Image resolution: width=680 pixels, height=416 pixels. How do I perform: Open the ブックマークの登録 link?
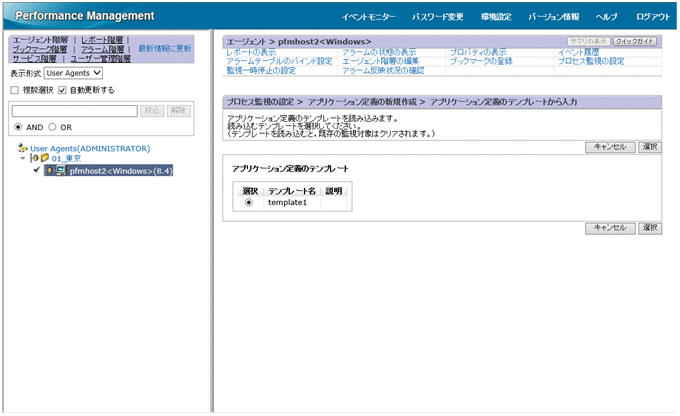(481, 61)
